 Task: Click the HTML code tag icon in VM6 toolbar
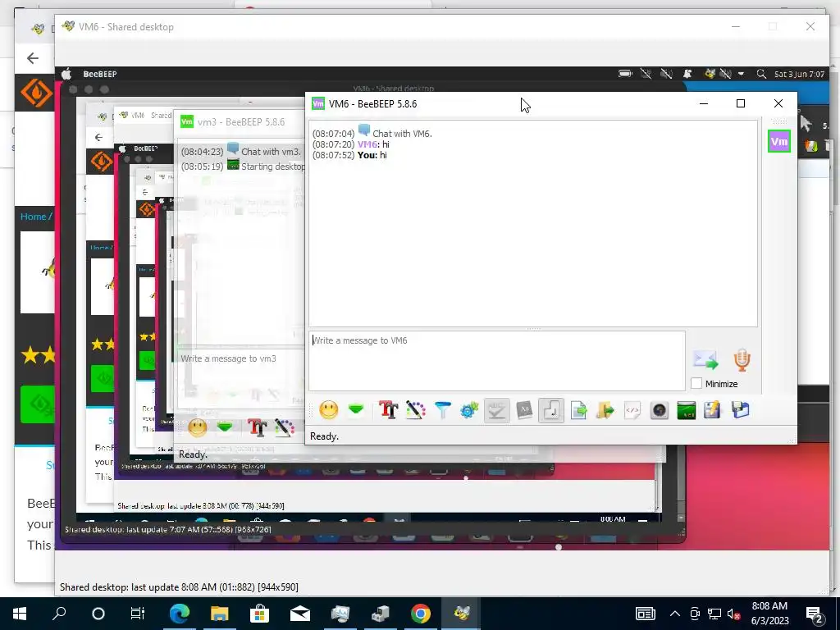(632, 410)
